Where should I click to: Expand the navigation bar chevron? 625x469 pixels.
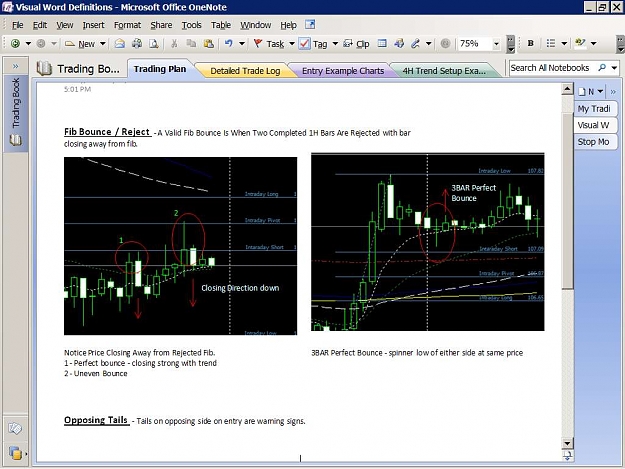click(16, 66)
